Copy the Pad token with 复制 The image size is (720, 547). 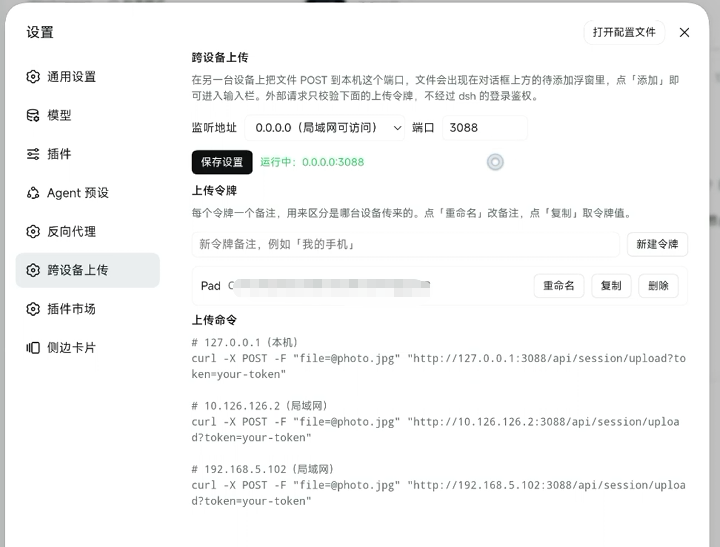(x=611, y=286)
